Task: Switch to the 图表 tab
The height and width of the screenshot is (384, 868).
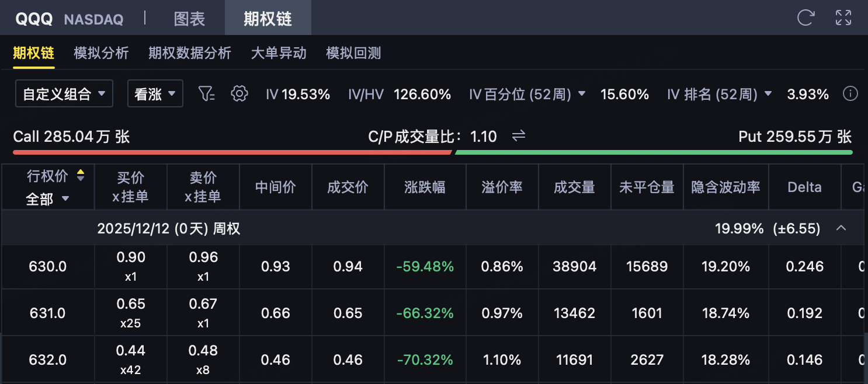Action: [189, 19]
